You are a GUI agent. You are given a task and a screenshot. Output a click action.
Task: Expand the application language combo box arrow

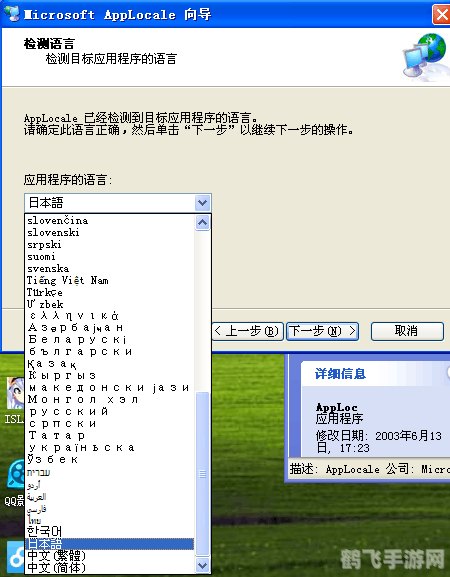[202, 203]
